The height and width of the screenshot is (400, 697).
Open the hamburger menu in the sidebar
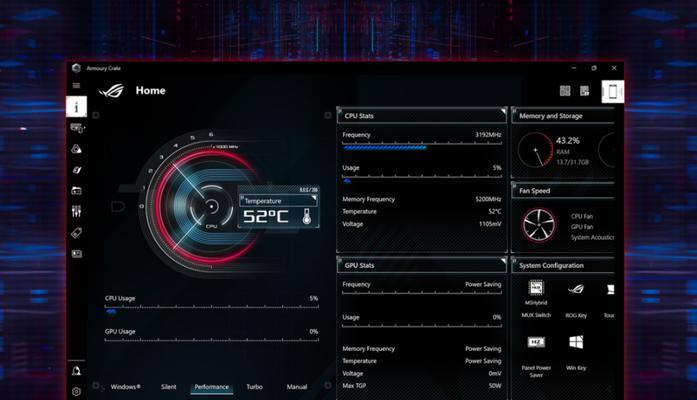pos(76,85)
